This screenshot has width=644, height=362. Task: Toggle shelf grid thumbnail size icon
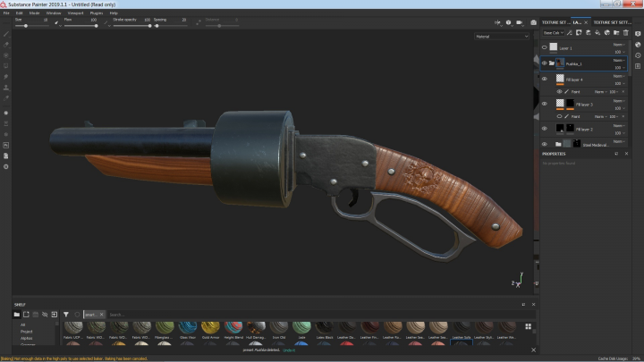(529, 326)
